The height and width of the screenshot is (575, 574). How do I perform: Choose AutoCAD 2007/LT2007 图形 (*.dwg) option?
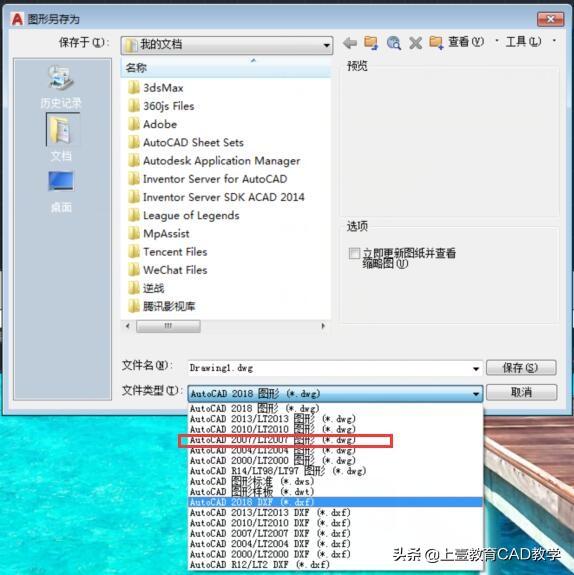(335, 440)
